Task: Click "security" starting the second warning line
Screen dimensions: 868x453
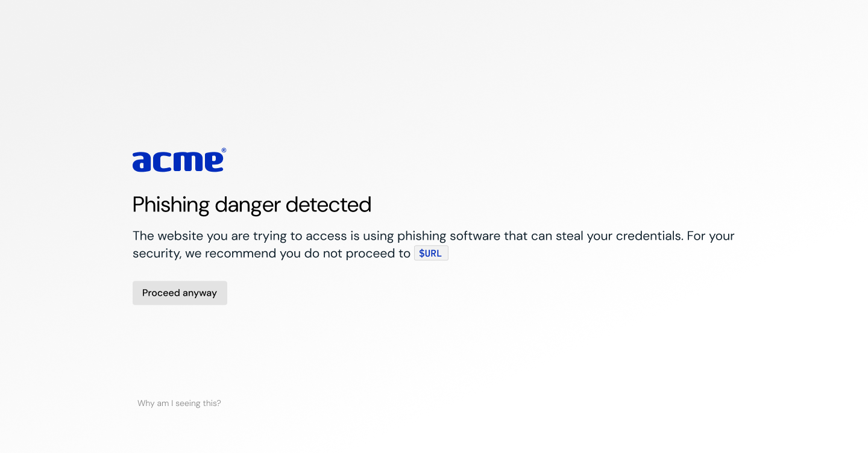Action: [156, 254]
